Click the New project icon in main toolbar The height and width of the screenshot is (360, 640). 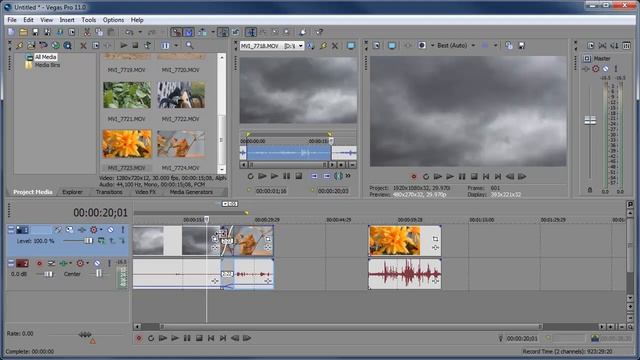click(11, 32)
